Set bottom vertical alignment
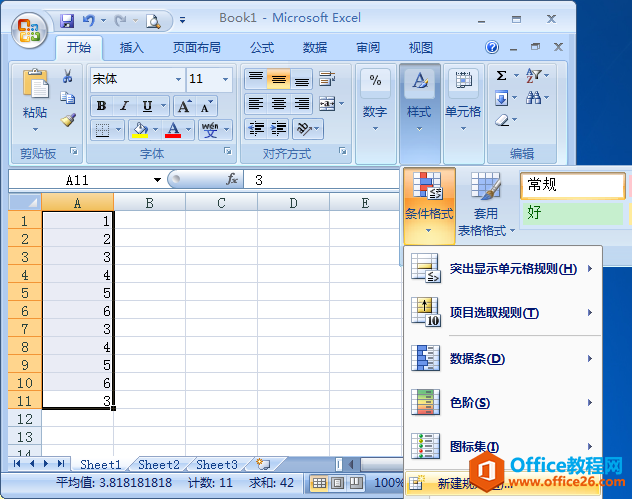632x499 pixels. tap(301, 79)
